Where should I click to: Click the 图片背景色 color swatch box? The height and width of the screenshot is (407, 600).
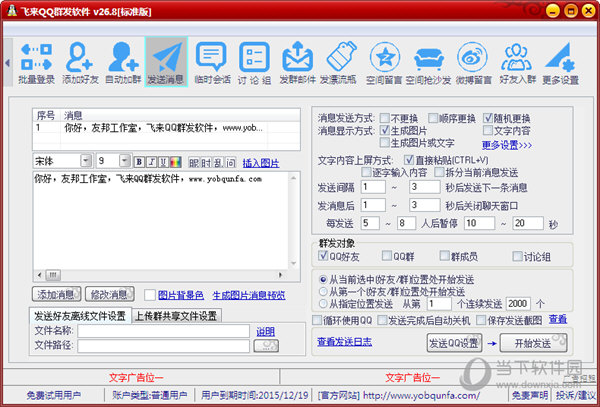click(x=150, y=295)
